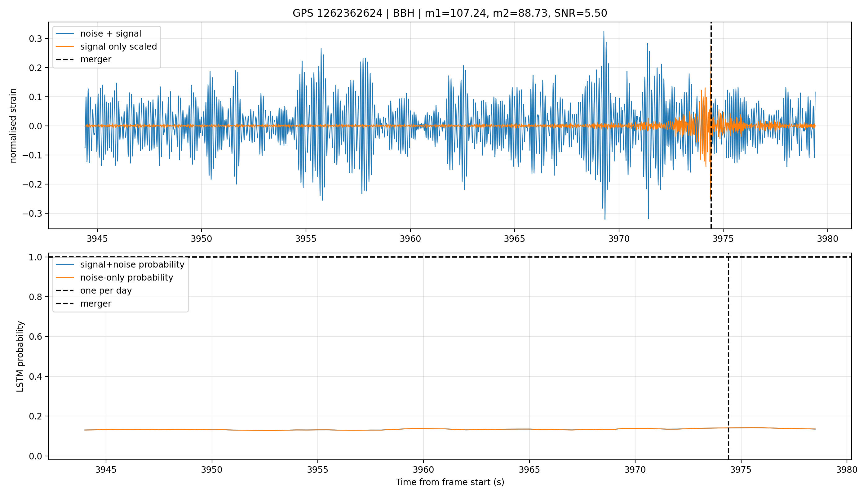Screen dimensions: 868x496
Task: Click the orange probability curve near 3960
Action: point(423,428)
